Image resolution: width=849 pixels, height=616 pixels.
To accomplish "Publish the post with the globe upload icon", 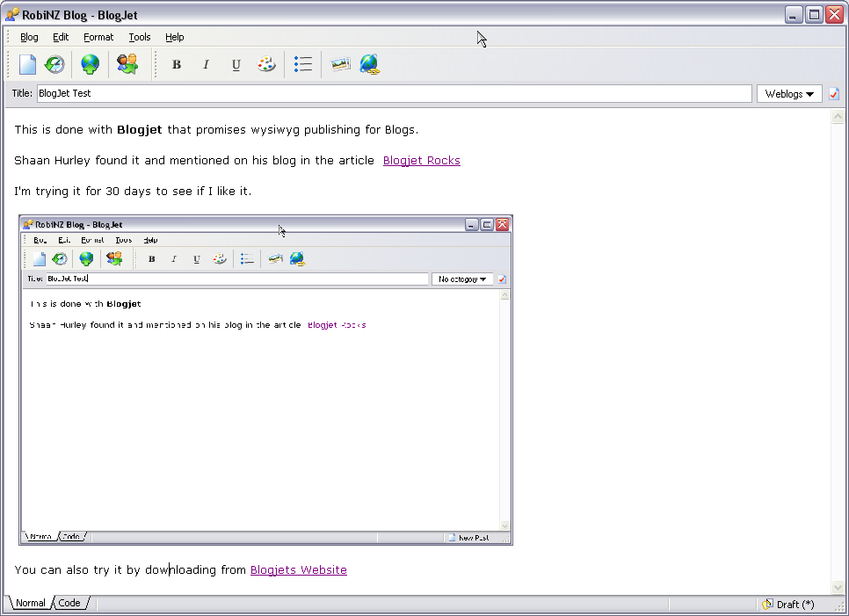I will (90, 64).
